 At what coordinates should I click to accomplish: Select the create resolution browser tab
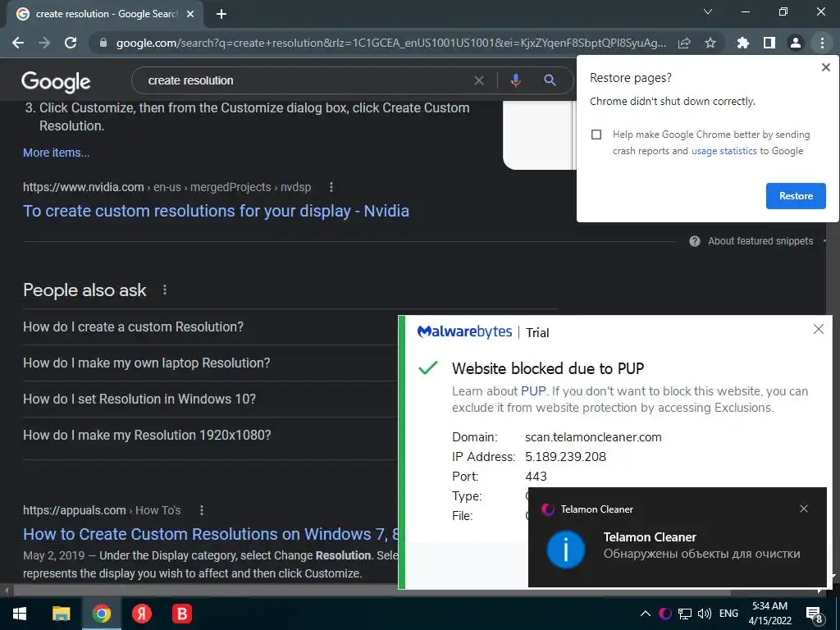pos(106,14)
